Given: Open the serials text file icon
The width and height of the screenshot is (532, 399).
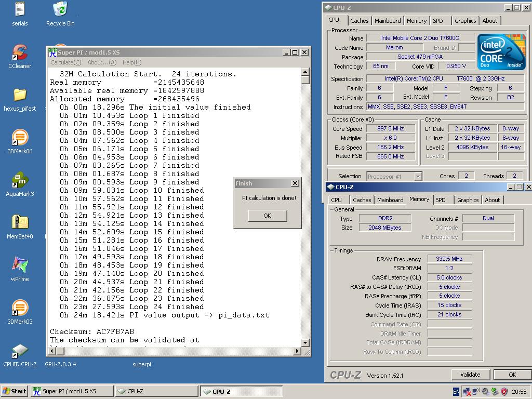Looking at the screenshot, I should click(x=20, y=9).
